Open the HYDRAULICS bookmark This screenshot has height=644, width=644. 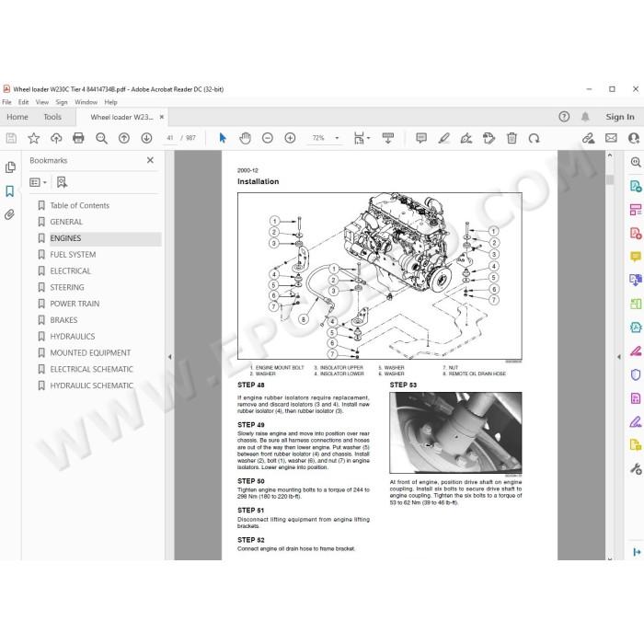tap(73, 337)
